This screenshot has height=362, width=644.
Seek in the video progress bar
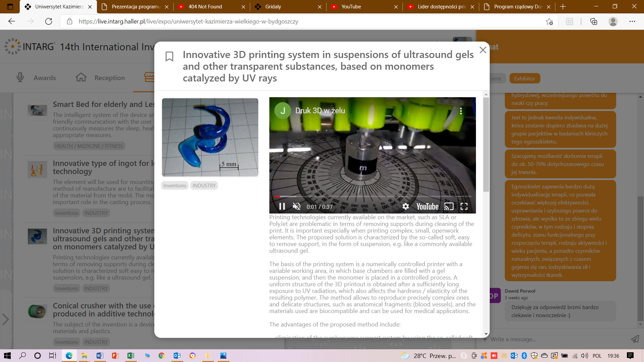point(373,196)
